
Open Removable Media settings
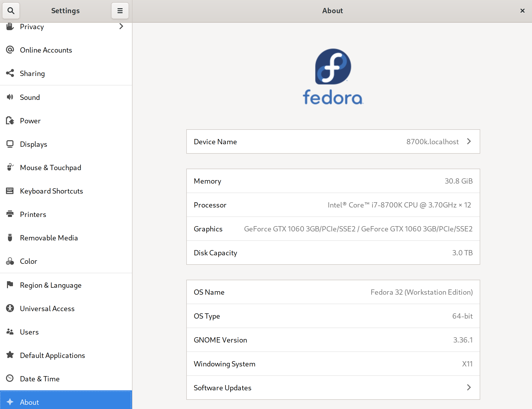(66, 238)
